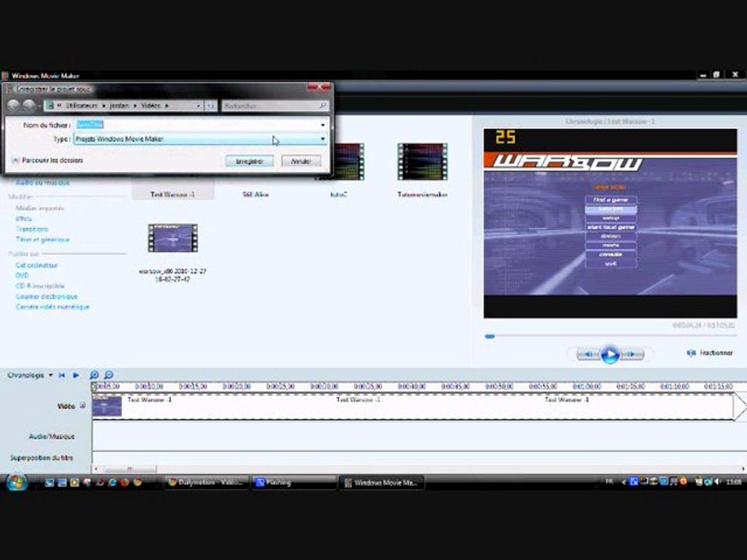This screenshot has height=560, width=747.
Task: Expand Parcourir les dossiers in the save dialog
Action: click(x=15, y=160)
